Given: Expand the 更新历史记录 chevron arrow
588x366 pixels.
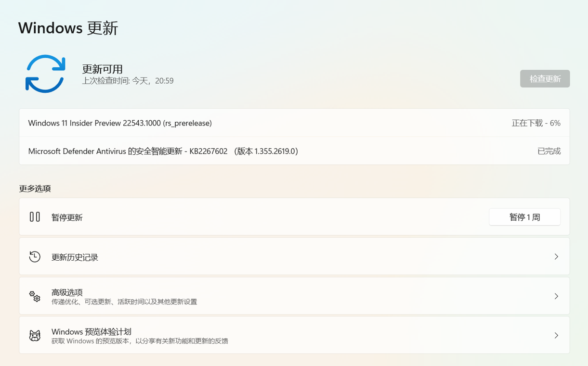Looking at the screenshot, I should [x=556, y=257].
